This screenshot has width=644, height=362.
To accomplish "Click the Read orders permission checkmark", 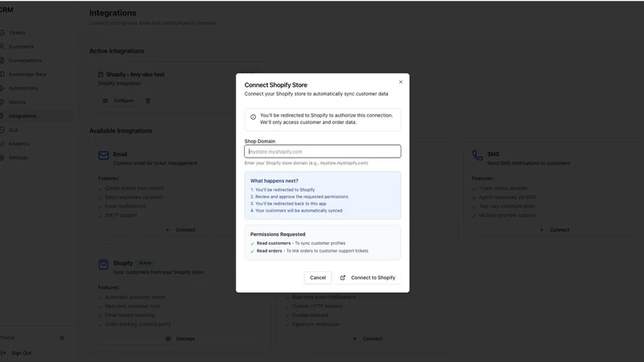I will (252, 251).
